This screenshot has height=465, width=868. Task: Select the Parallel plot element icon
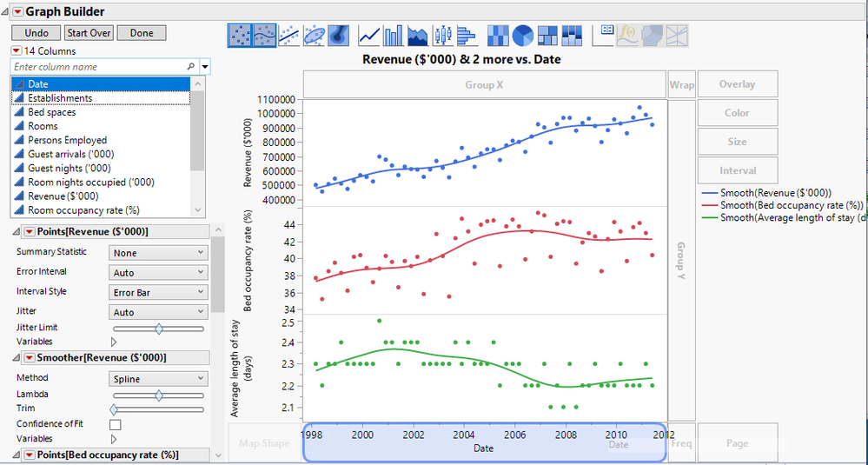click(677, 36)
